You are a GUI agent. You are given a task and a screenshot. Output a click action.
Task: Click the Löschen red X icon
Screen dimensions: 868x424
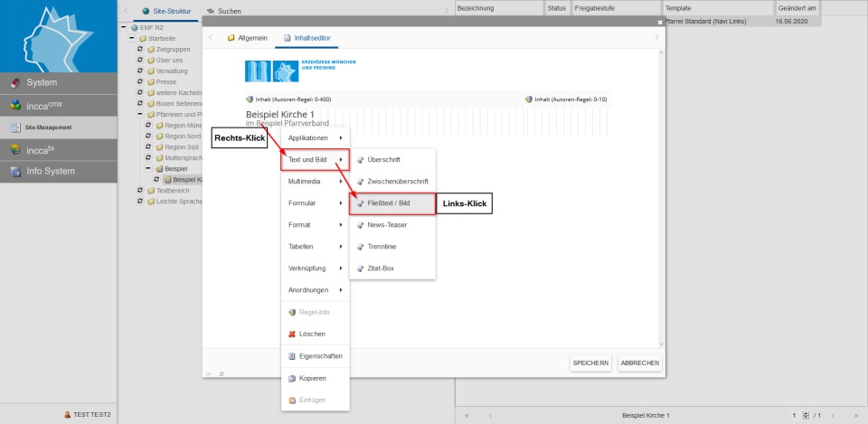pos(291,334)
